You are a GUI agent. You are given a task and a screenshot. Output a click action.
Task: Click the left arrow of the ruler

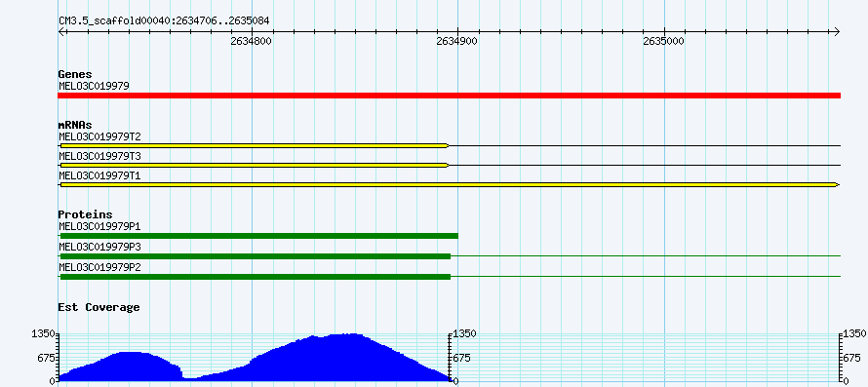pyautogui.click(x=61, y=32)
